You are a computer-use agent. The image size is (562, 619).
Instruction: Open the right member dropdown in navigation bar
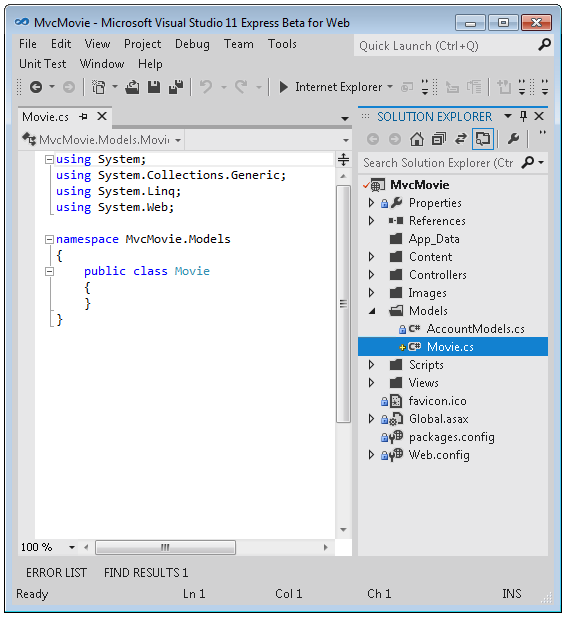[x=346, y=140]
